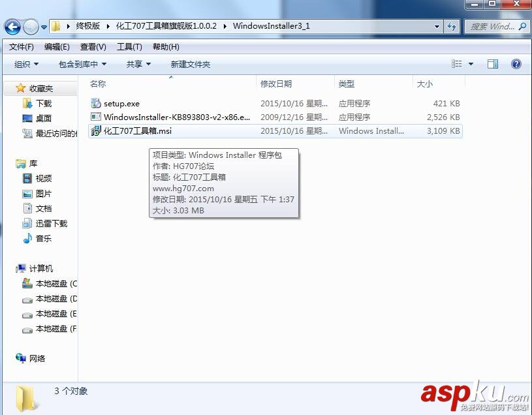Open the 组织 dropdown
The height and width of the screenshot is (415, 532).
point(27,64)
